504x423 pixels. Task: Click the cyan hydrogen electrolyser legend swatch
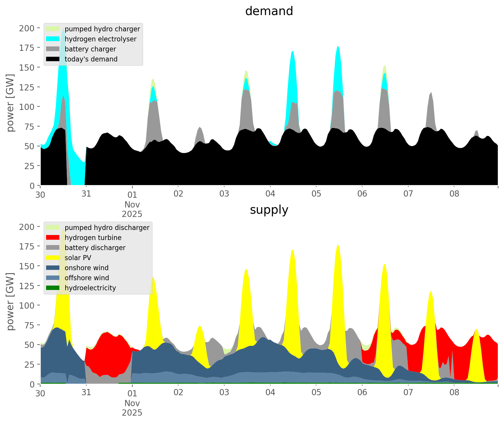pos(53,39)
